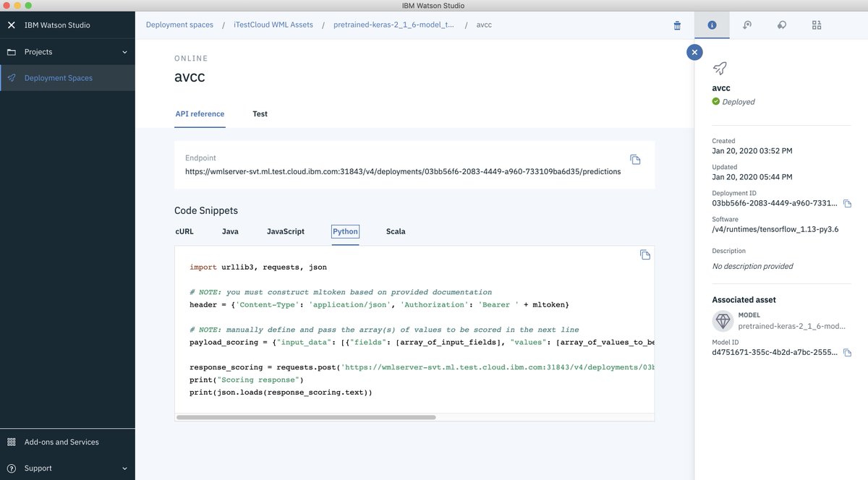Click the Software runtime value text

tap(775, 230)
